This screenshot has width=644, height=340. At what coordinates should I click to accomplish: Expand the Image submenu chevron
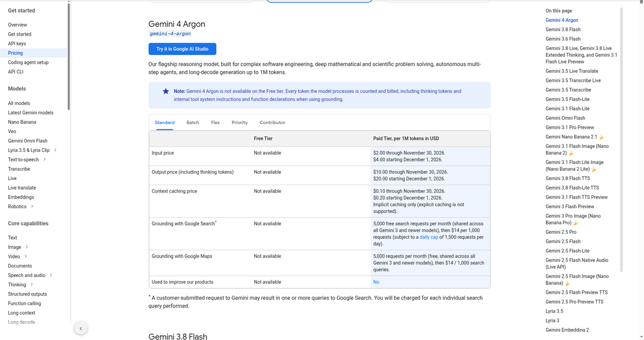coord(27,247)
